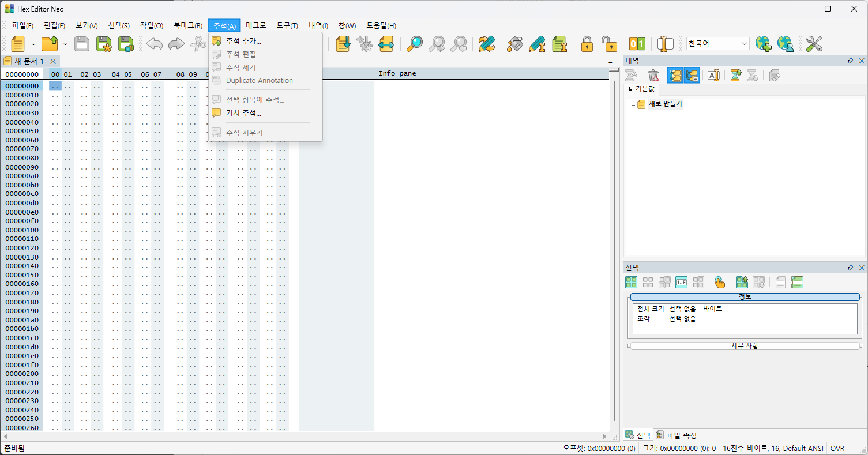868x455 pixels.
Task: Open the 편집(E) menu
Action: 55,25
